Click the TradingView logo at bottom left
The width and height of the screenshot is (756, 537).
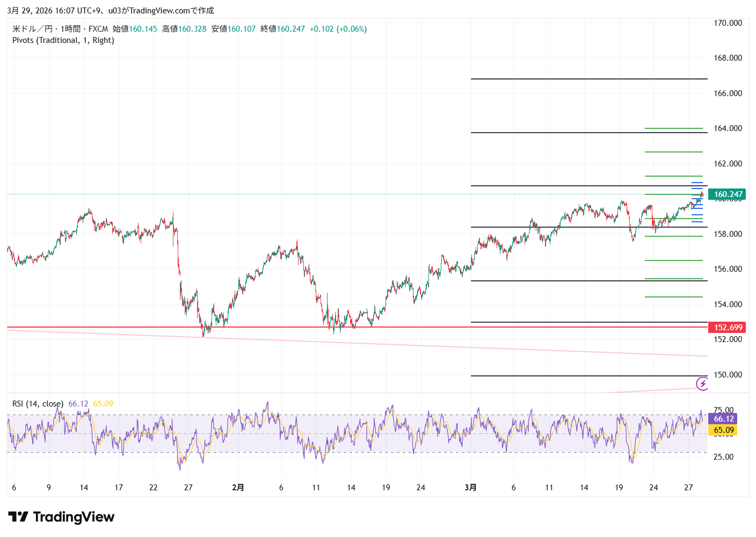point(61,517)
